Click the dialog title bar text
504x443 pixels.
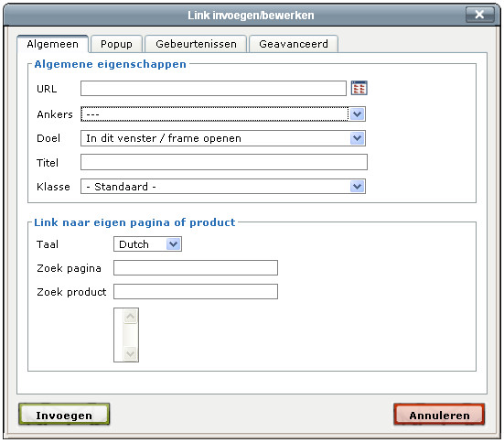click(x=251, y=16)
